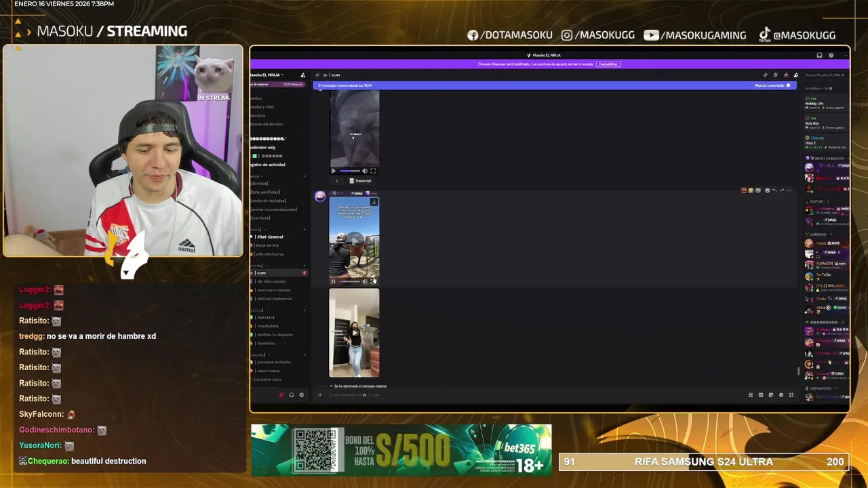The width and height of the screenshot is (868, 488).
Task: Open more options ellipsis on message hover bar
Action: click(x=789, y=190)
